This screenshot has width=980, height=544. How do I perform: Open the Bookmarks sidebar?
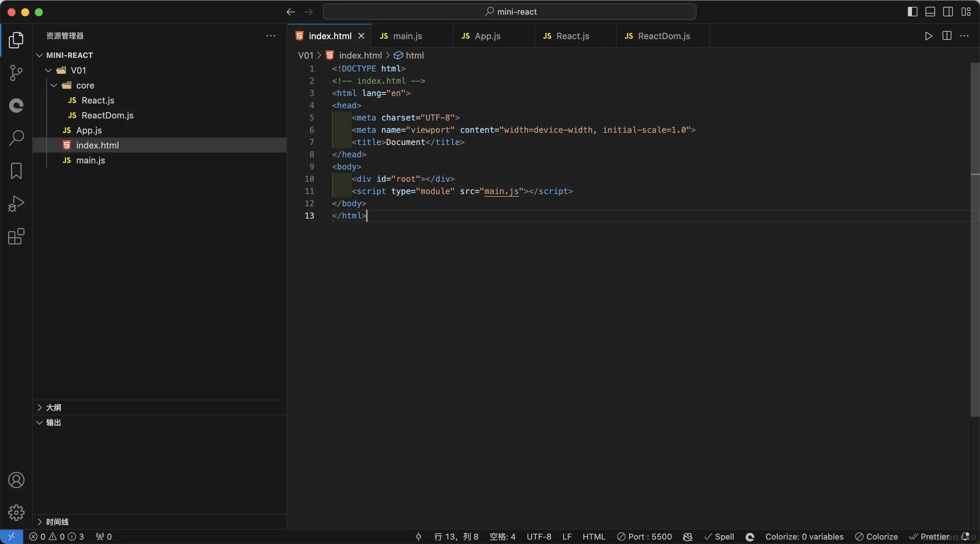point(16,171)
